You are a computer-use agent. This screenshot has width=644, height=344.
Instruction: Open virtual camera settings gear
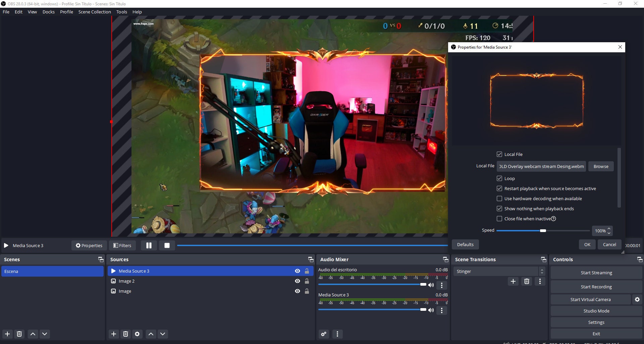pos(637,299)
